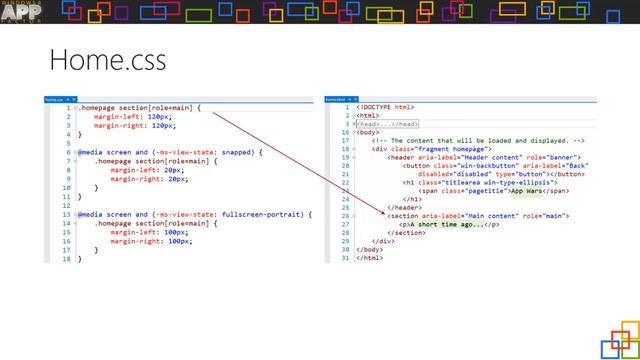640x360 pixels.
Task: Collapse the <body> element at line 16
Action: 354,132
